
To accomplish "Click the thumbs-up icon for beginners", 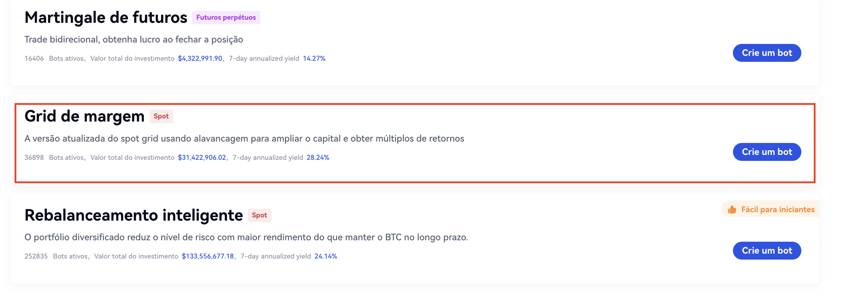I will tap(732, 209).
